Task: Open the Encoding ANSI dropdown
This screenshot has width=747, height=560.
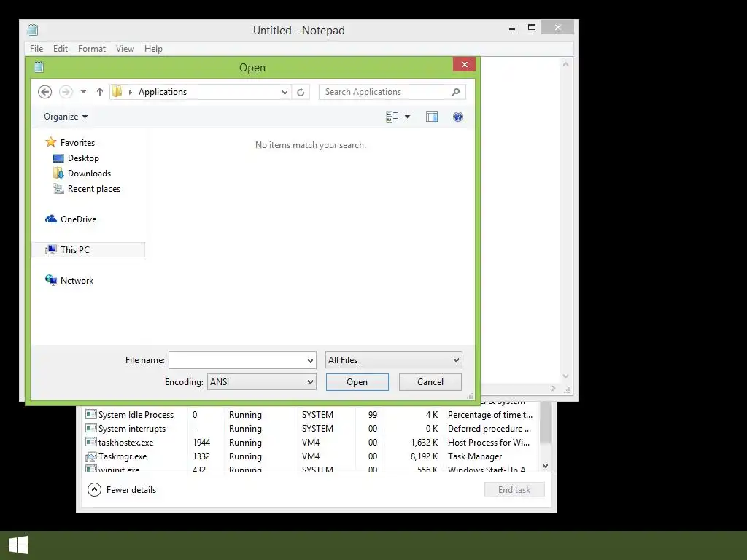Action: 262,382
